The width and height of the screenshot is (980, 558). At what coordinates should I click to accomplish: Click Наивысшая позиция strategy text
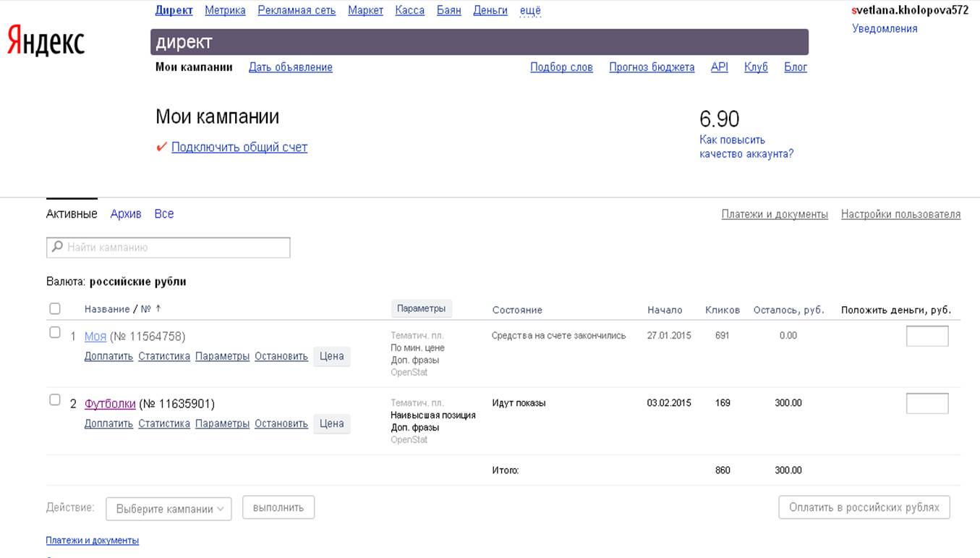pyautogui.click(x=433, y=415)
